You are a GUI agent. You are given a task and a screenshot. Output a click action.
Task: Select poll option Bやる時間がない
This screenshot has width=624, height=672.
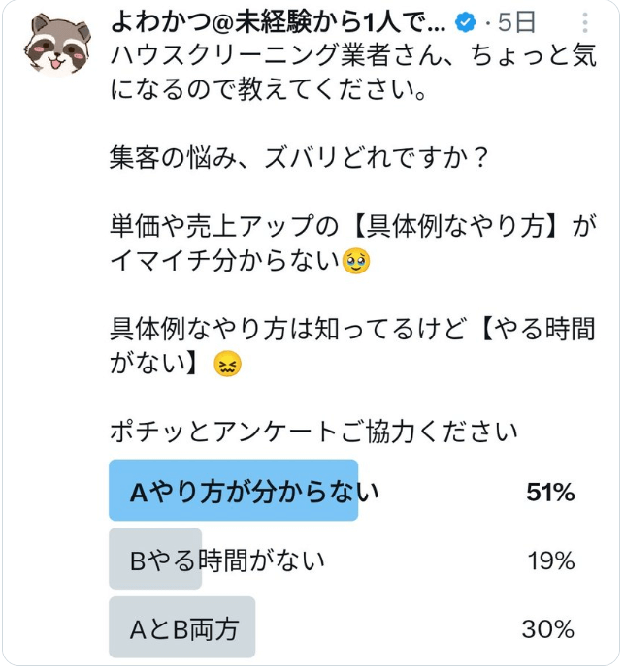tap(228, 560)
